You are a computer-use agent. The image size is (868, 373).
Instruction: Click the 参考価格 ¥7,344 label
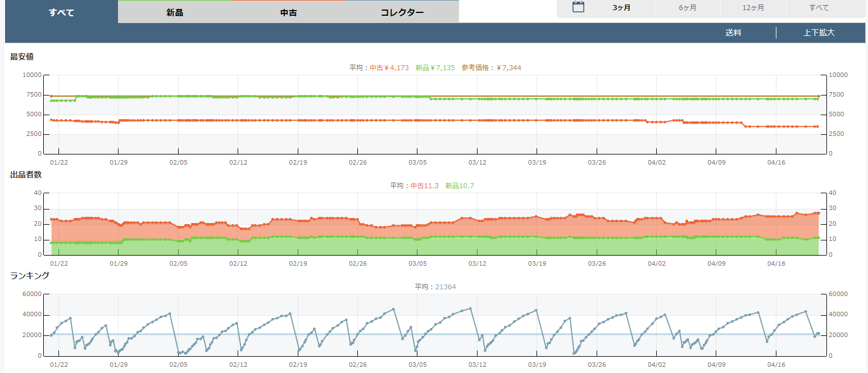[x=491, y=68]
